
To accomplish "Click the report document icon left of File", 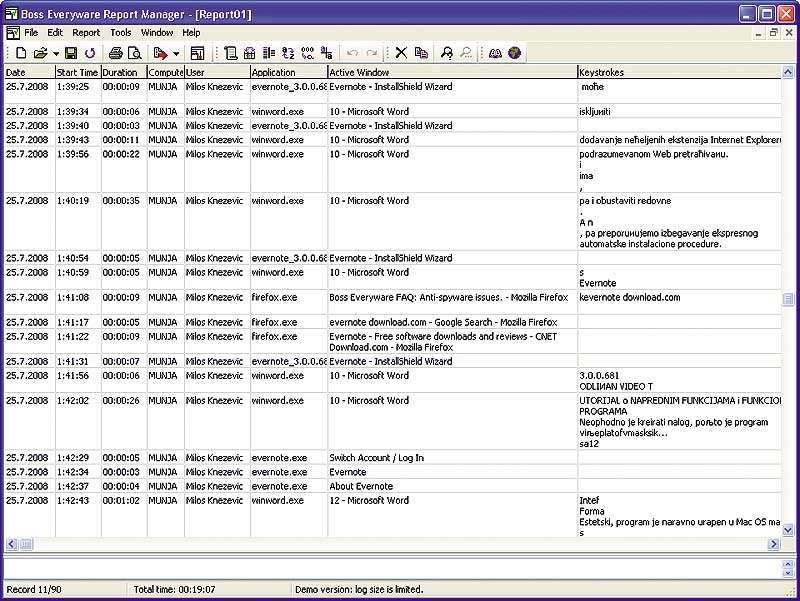I will [13, 33].
